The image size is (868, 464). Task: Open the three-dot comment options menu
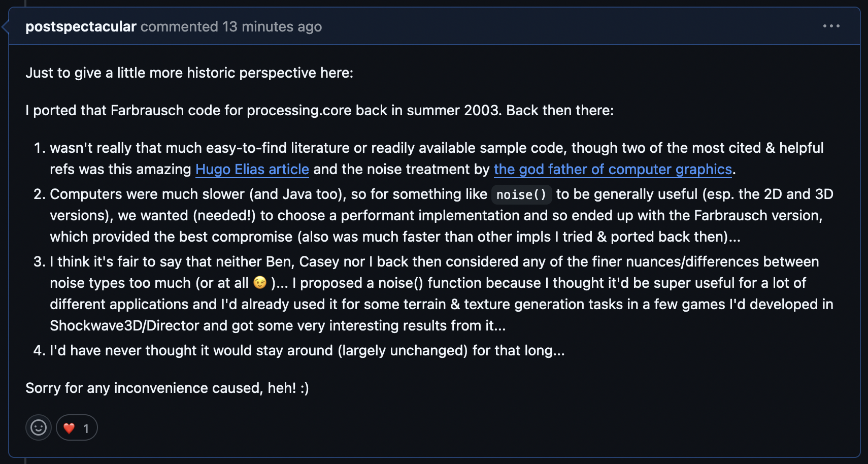(831, 26)
